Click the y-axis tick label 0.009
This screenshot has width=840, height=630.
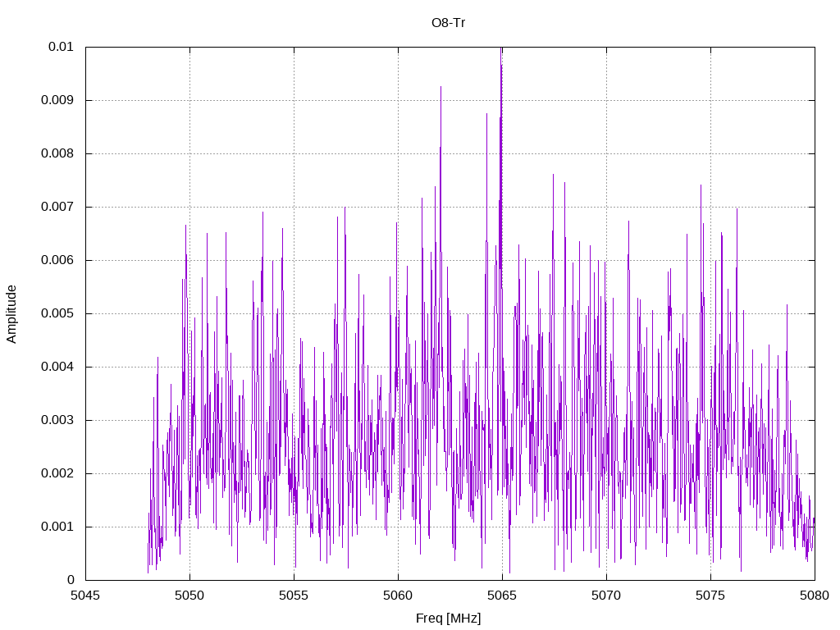[x=57, y=100]
